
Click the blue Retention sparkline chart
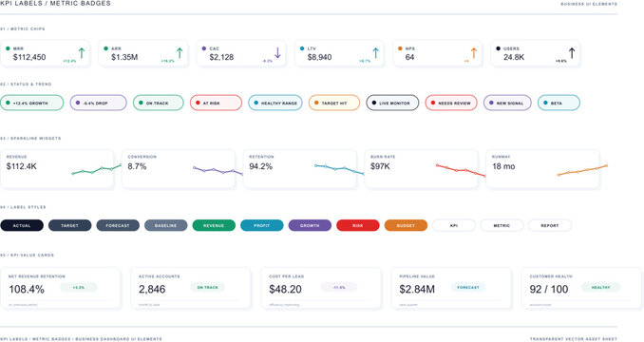click(339, 169)
